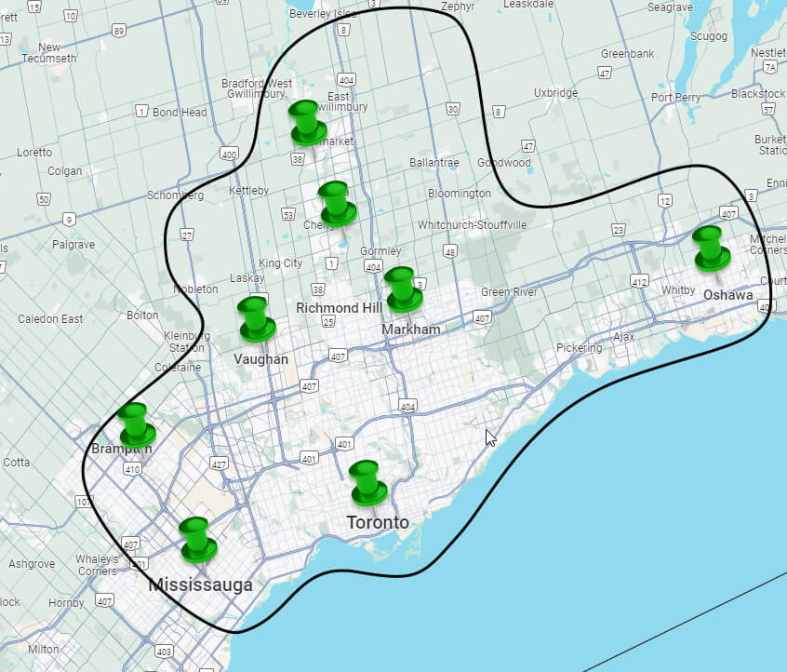Select the Richmond Hill map label

pos(339,307)
